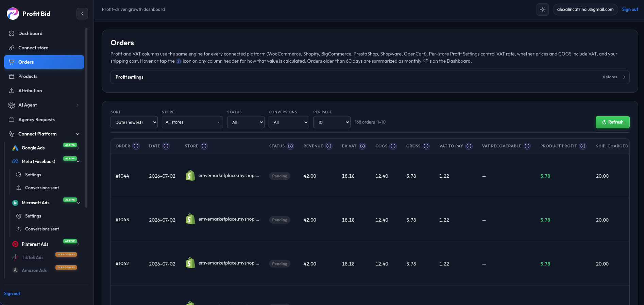Screen dimensions: 644x305
Task: Open the All stores dropdown
Action: coord(192,122)
